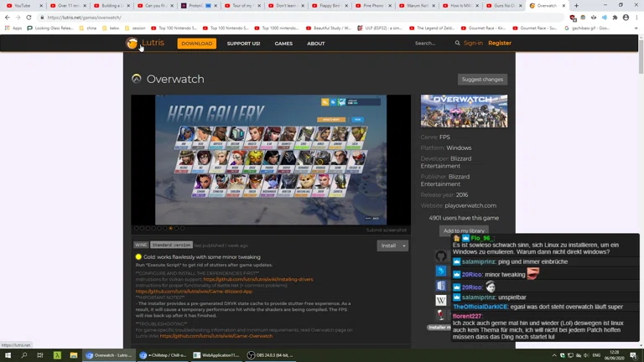The image size is (644, 362).
Task: Click the volume icon in system tray
Action: [x=586, y=355]
